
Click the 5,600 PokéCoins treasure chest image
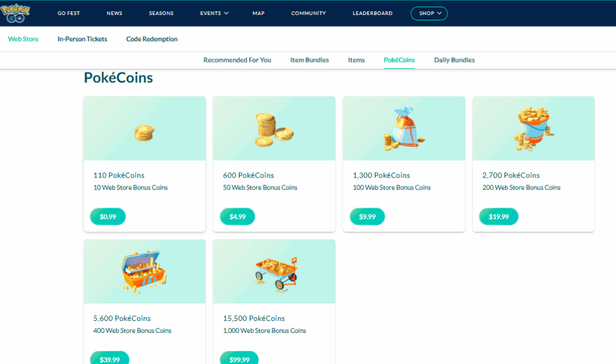click(144, 272)
